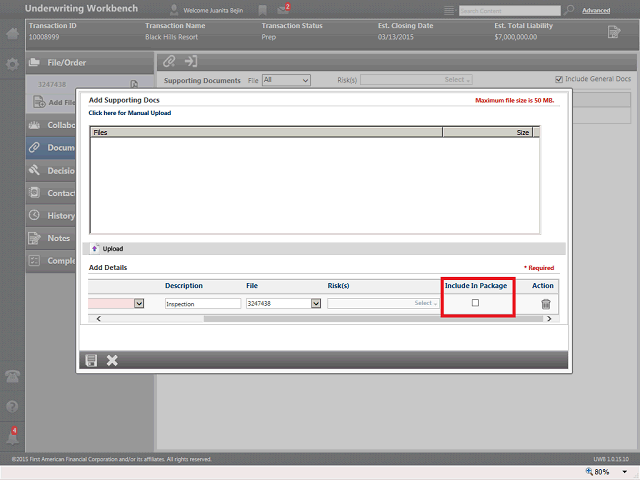The height and width of the screenshot is (480, 640).
Task: Open the zoom magnifier in status bar
Action: (x=589, y=471)
